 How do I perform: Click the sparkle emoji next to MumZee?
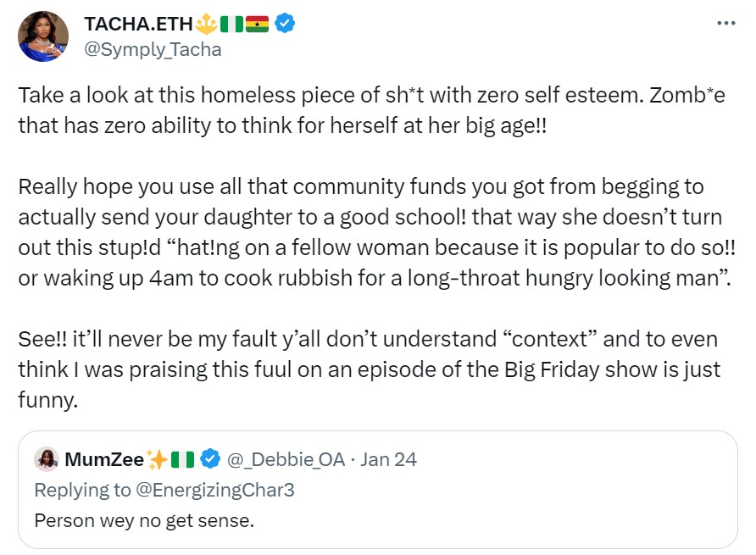157,460
